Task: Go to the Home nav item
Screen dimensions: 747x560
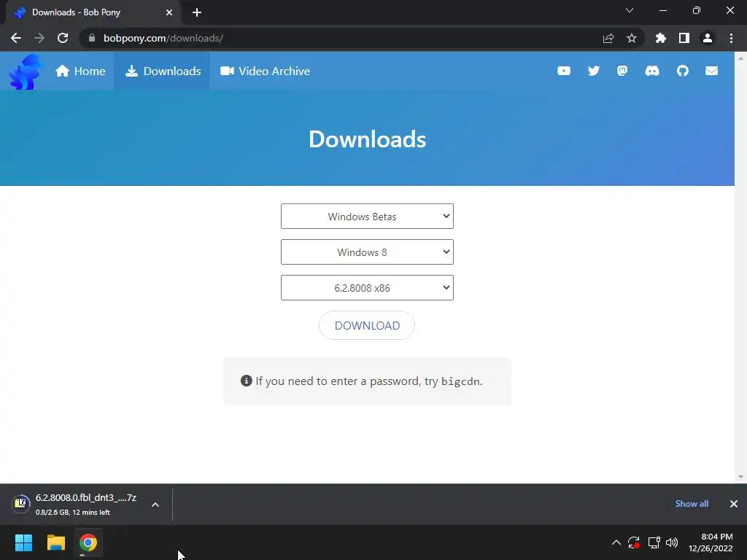Action: coord(80,71)
